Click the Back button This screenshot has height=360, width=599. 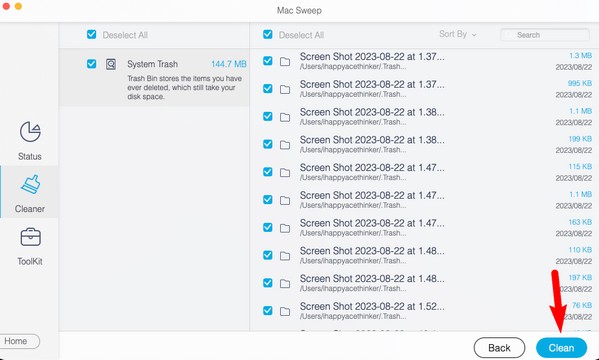point(499,348)
